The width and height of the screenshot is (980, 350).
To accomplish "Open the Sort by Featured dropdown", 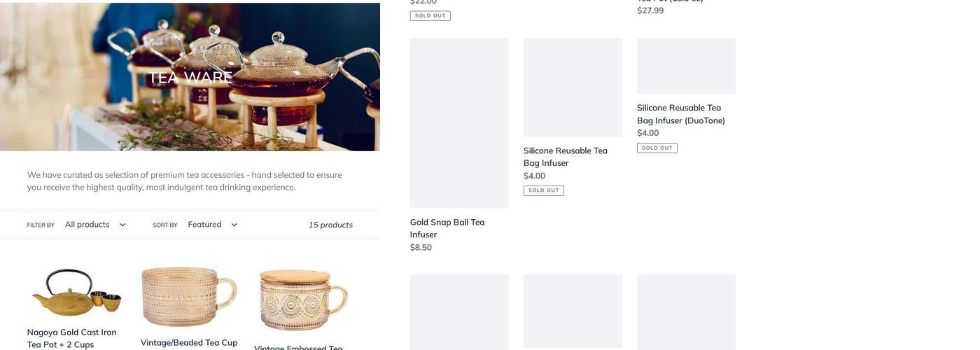I will point(212,225).
